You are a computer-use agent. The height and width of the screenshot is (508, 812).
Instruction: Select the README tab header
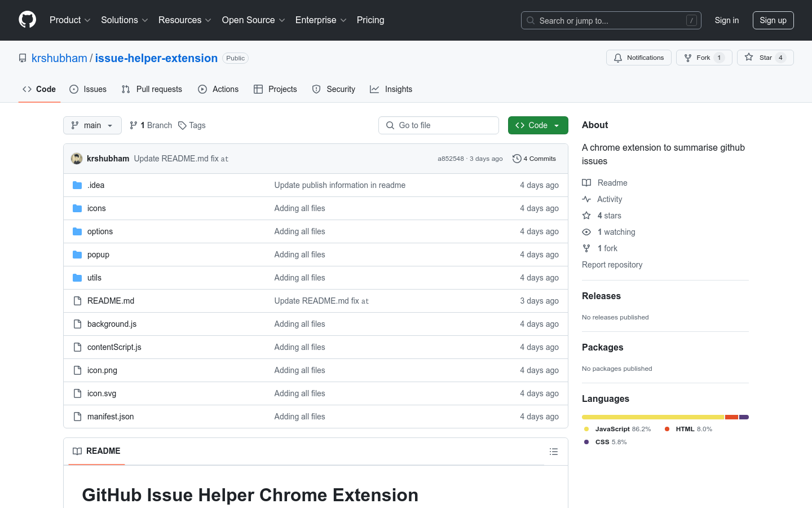96,451
